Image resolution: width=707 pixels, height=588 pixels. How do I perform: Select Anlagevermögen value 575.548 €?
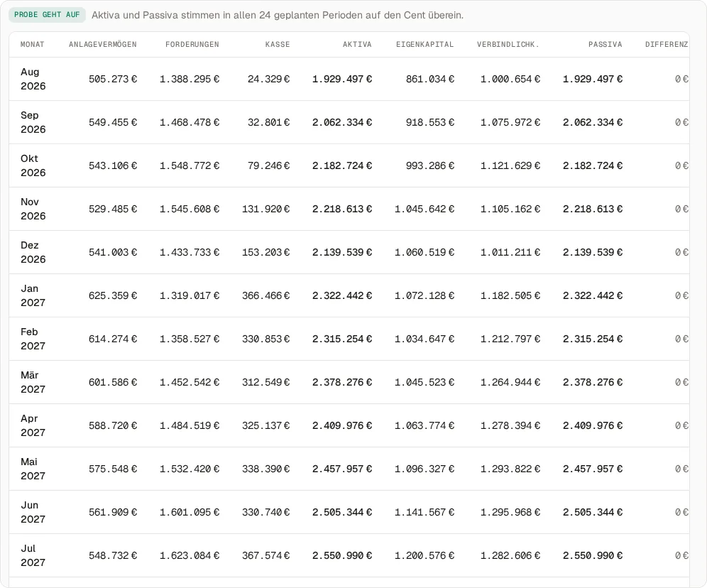coord(113,469)
